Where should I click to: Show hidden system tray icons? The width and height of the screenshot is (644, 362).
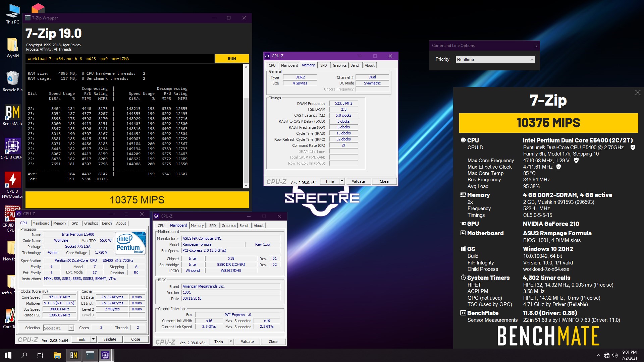(598, 356)
